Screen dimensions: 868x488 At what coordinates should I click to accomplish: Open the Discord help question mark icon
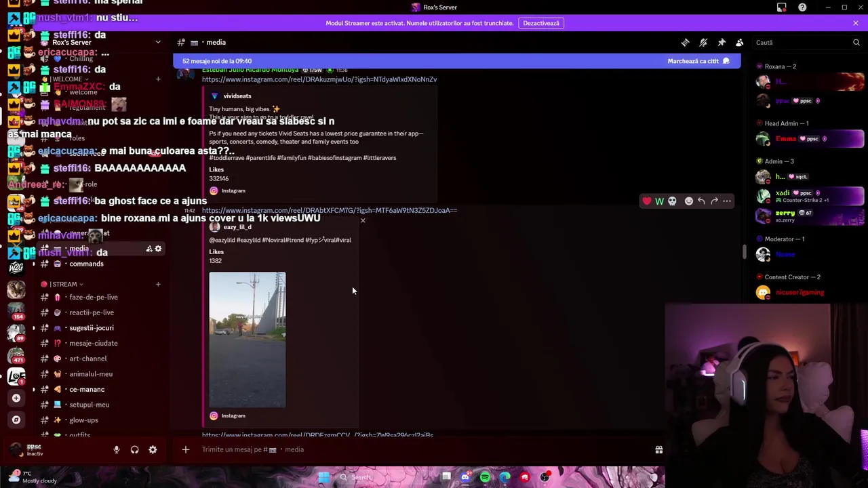coord(802,7)
